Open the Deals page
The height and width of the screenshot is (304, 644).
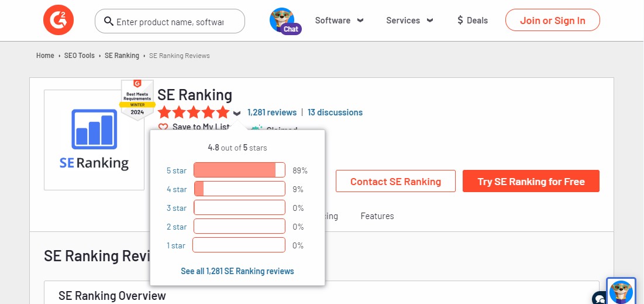(x=472, y=21)
